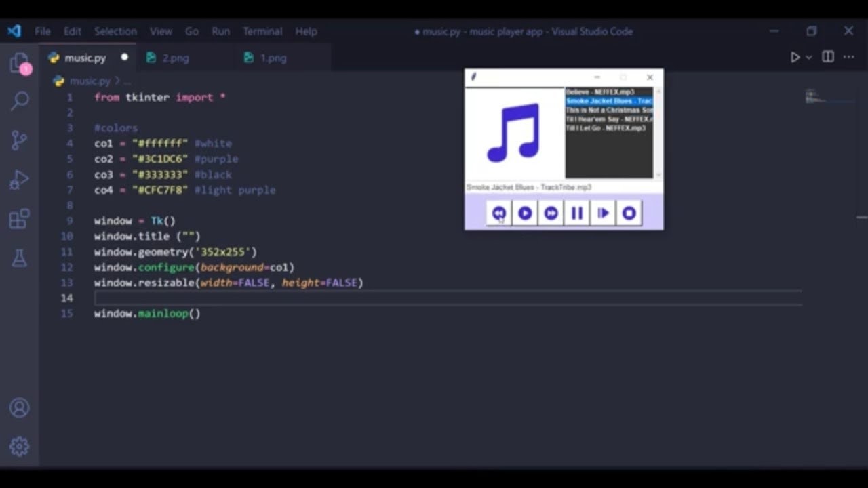
Task: Click the resume button in music player
Action: (603, 213)
